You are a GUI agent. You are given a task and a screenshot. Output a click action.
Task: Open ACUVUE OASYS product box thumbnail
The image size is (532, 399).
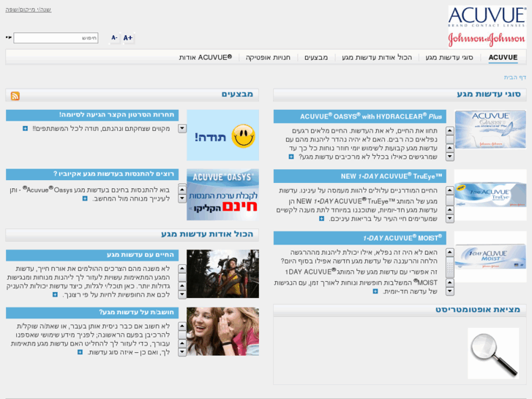coord(490,130)
